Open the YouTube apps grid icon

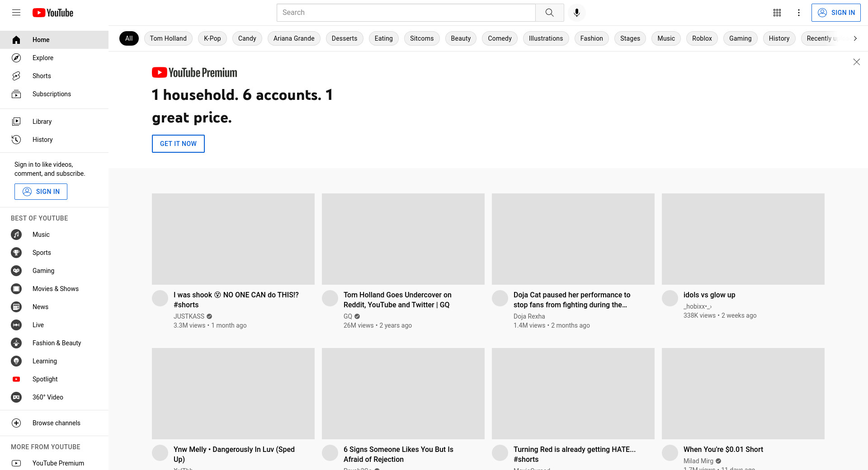pyautogui.click(x=777, y=13)
